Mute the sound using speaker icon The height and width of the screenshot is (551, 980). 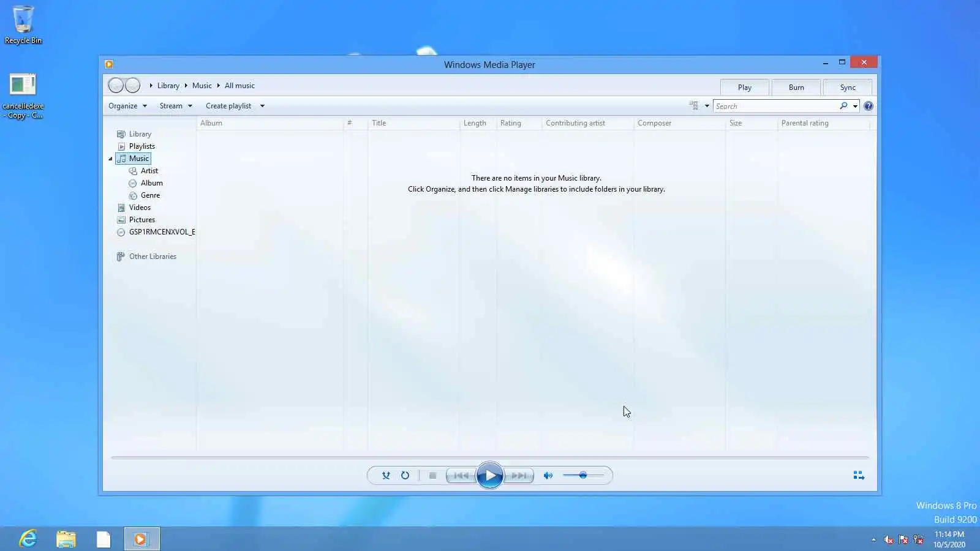[x=548, y=476]
